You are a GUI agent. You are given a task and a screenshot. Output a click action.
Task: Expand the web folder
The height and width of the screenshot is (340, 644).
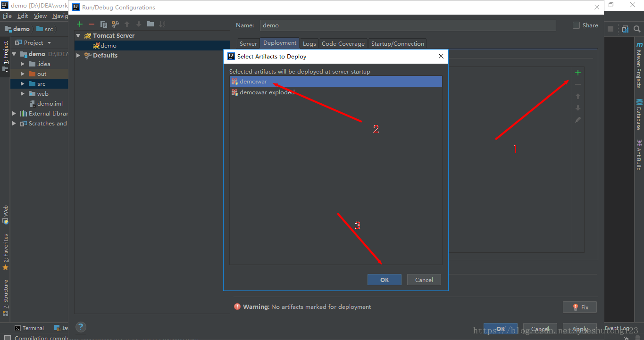point(22,94)
